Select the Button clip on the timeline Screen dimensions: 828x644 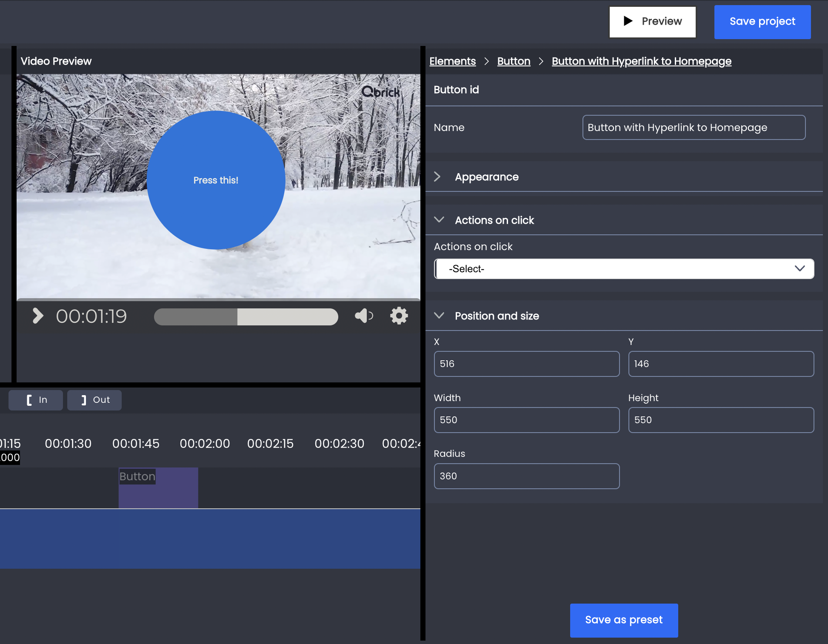pyautogui.click(x=158, y=488)
